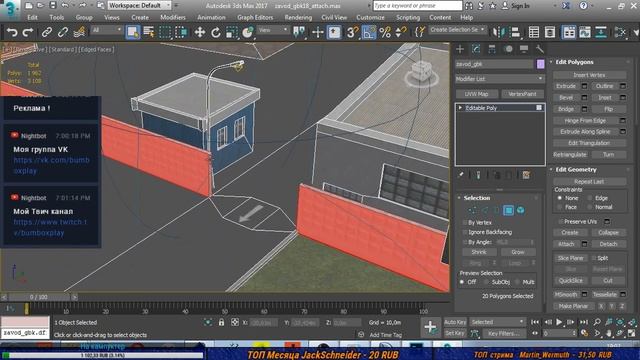Open the Workspace Default dropdown
Screen dimensions: 640x360
[139, 5]
